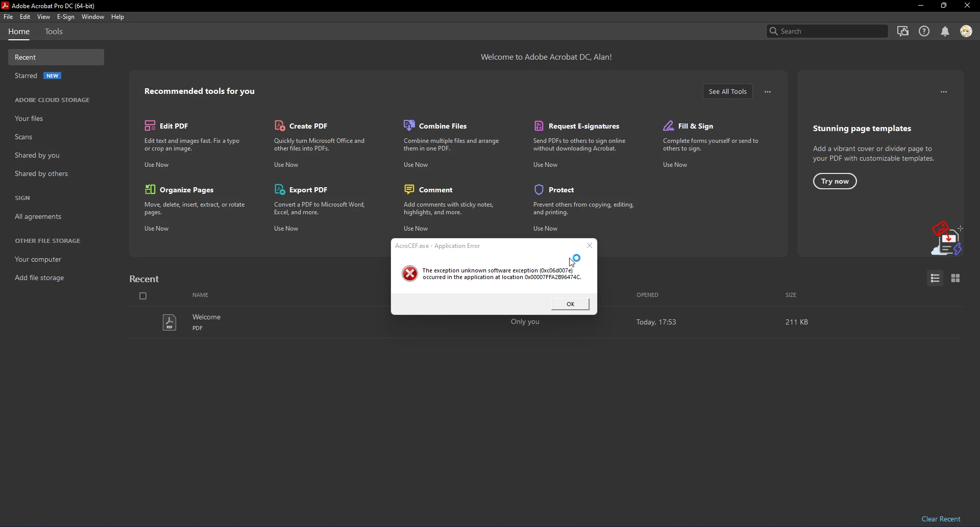Switch to the Tools tab

point(54,32)
